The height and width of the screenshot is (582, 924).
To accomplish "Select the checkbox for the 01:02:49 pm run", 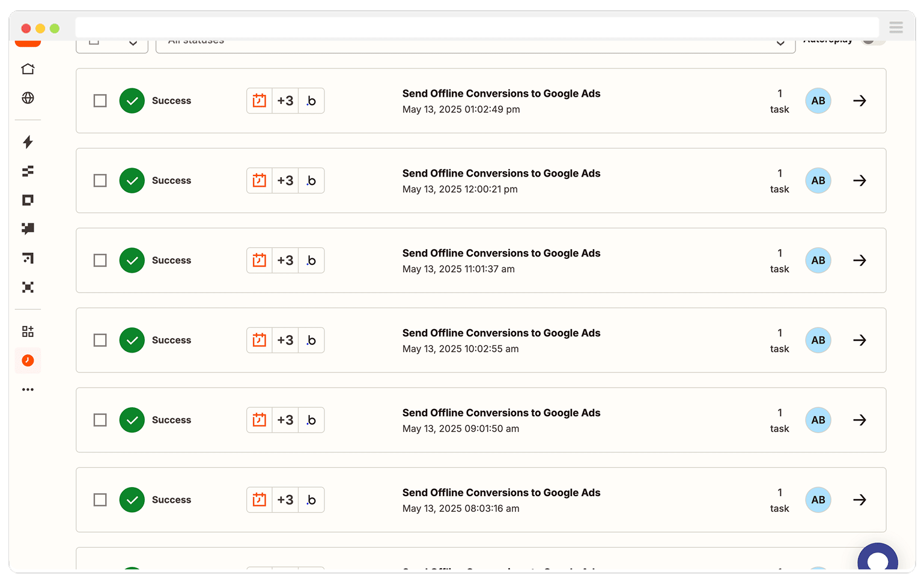I will pyautogui.click(x=100, y=101).
